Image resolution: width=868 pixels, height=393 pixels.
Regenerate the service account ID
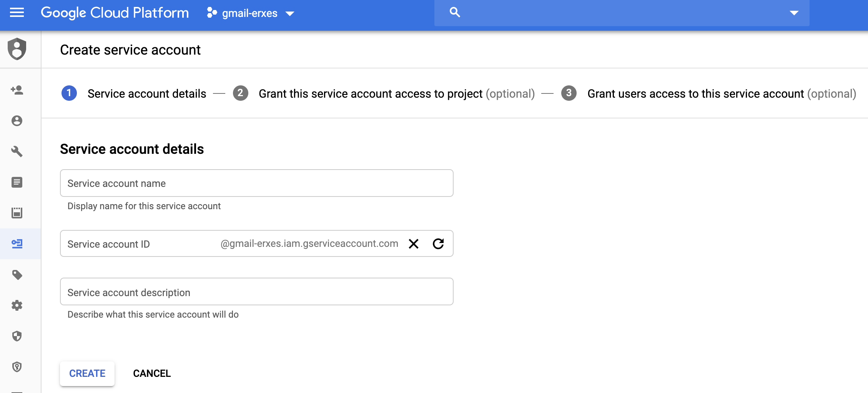coord(438,244)
